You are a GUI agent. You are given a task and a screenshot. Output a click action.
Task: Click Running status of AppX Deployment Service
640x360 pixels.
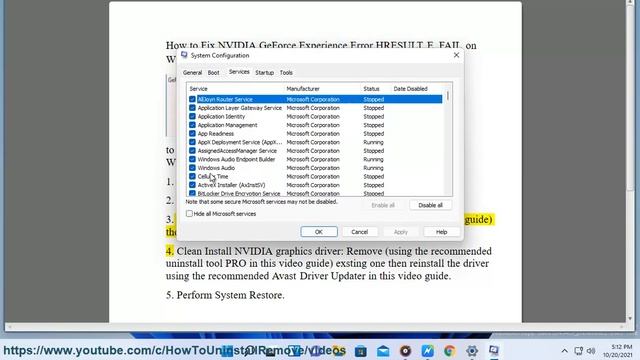point(373,142)
